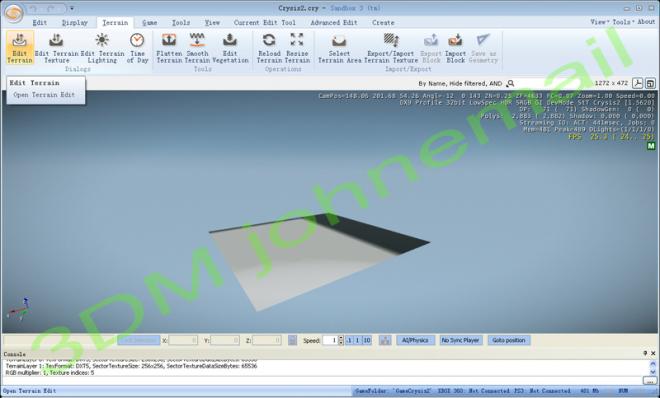Screen dimensions: 660x398
Task: Open the Time of Day editor
Action: click(x=137, y=48)
